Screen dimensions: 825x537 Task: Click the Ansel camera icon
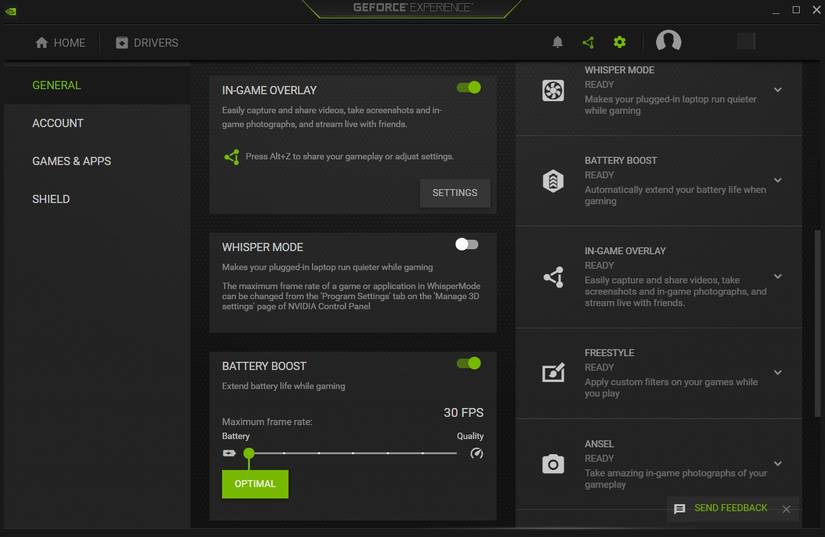point(553,464)
